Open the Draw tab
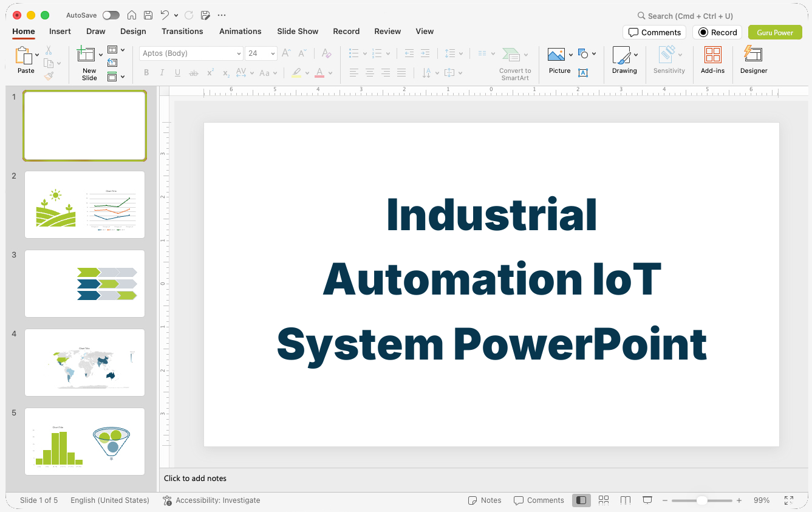The width and height of the screenshot is (812, 512). tap(96, 32)
